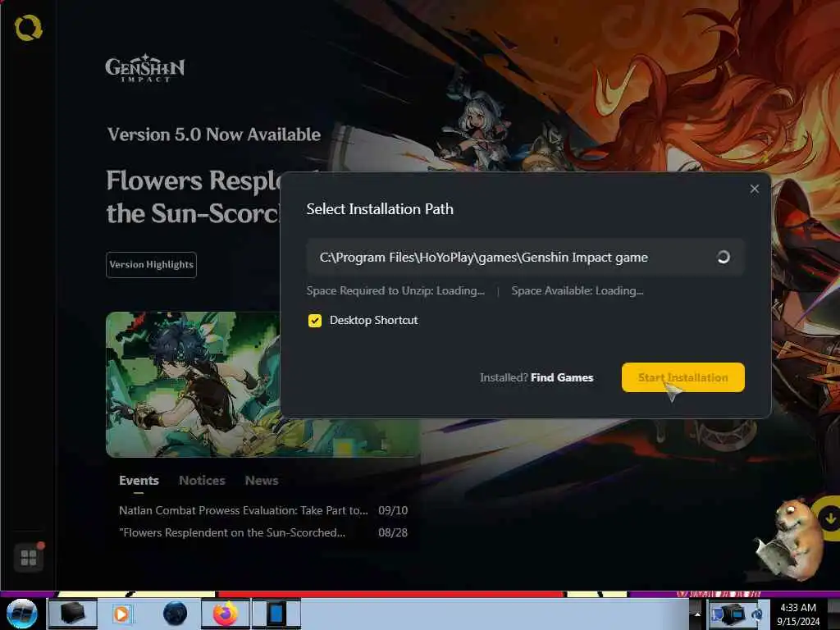Open the Windows Start menu
The height and width of the screenshot is (630, 840).
click(x=21, y=614)
